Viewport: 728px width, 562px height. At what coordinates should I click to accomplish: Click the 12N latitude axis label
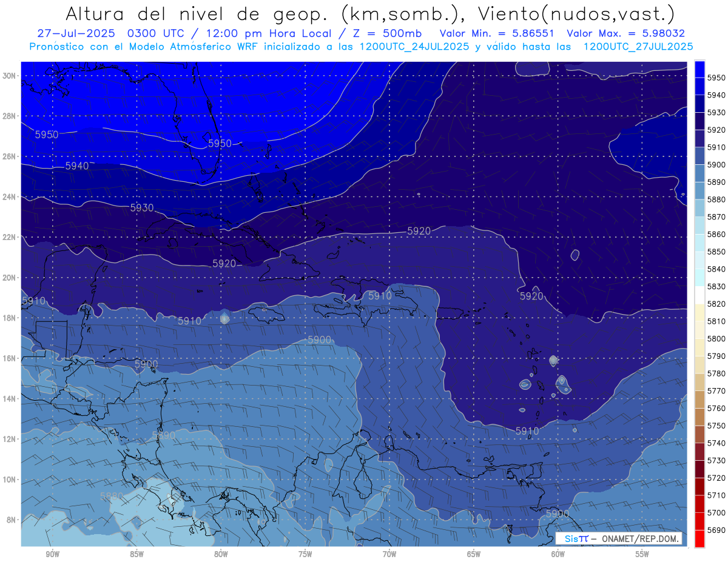[x=8, y=438]
